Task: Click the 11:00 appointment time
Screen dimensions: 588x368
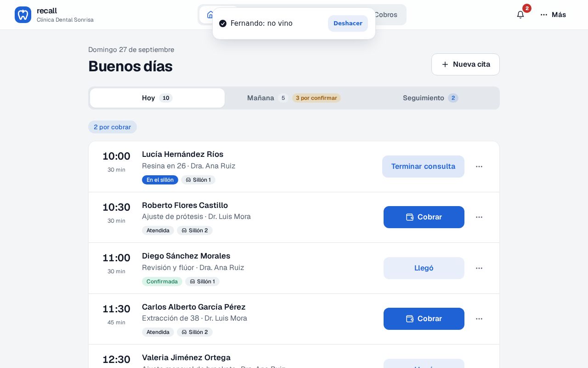Action: pyautogui.click(x=116, y=258)
